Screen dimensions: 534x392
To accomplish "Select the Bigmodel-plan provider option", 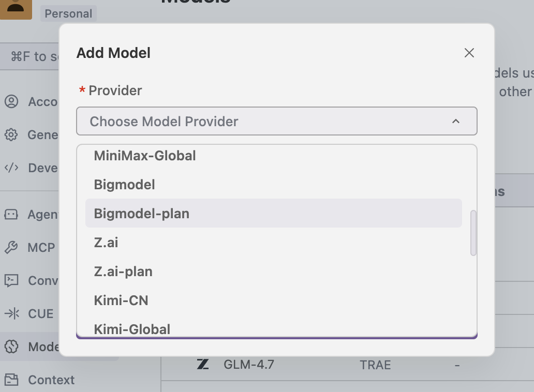I will tap(142, 214).
